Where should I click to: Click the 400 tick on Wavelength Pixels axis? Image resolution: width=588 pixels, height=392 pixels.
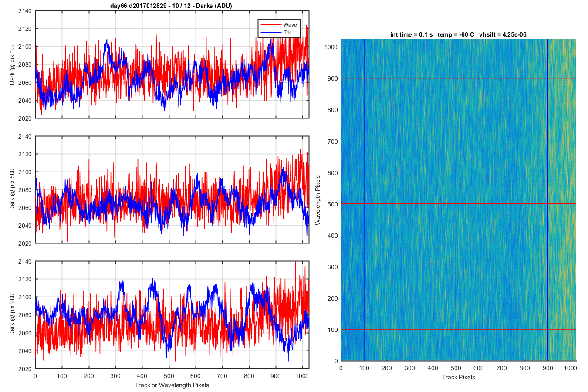[333, 236]
